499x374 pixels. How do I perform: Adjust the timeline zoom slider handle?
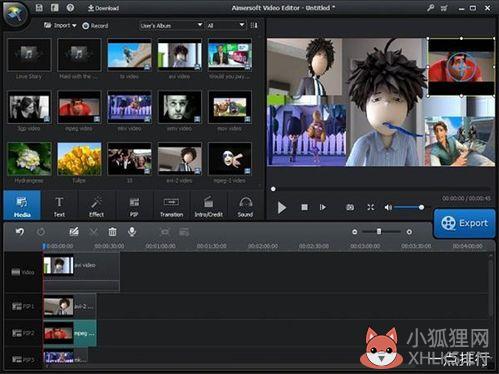(379, 232)
